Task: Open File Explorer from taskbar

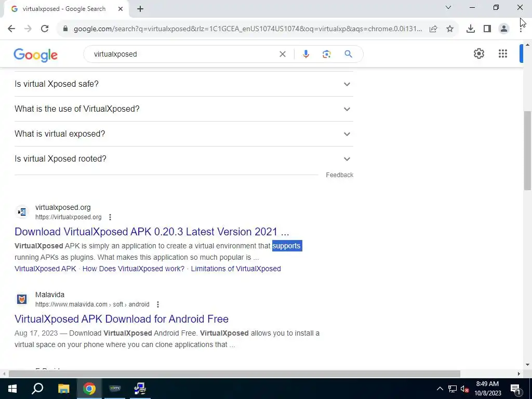Action: click(63, 389)
